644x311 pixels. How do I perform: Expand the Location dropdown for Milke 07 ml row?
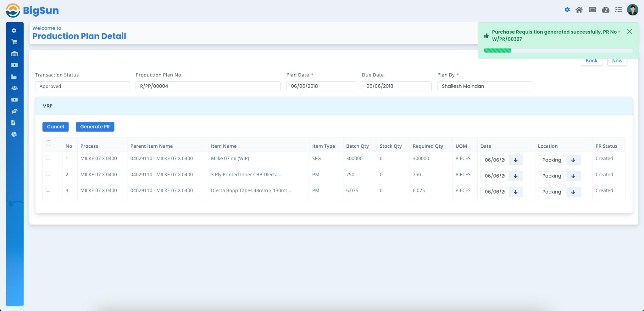pyautogui.click(x=573, y=160)
